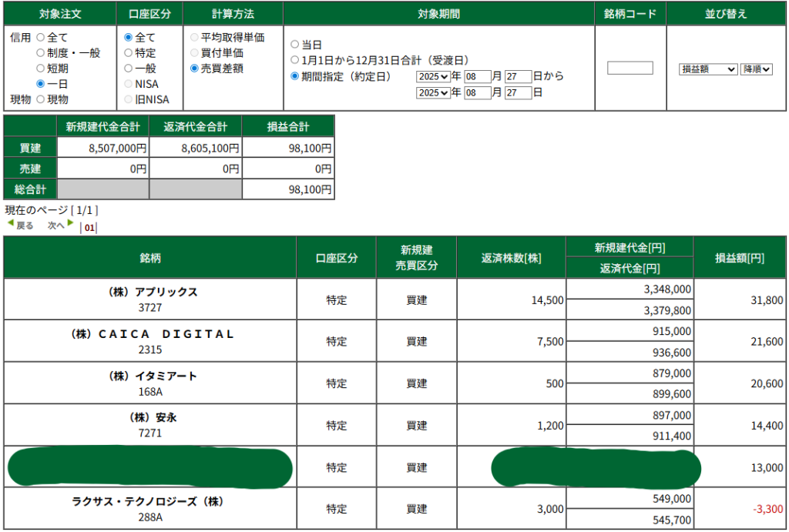Click 買建 新規建代金合計 value 8,507,000円
Screen dimensions: 789x532
[118, 149]
